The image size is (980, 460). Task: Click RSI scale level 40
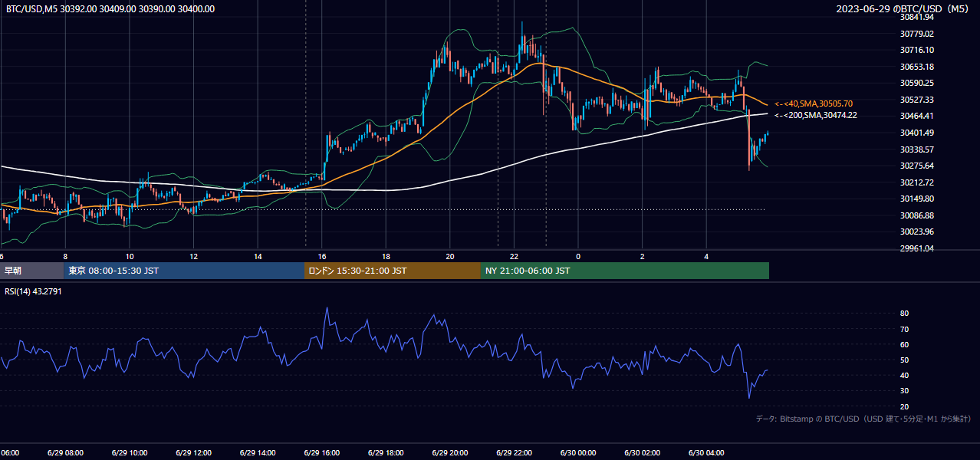pos(905,375)
